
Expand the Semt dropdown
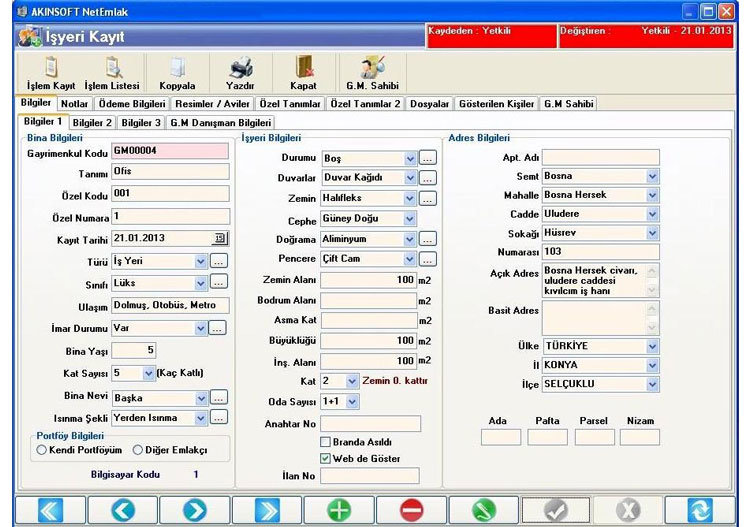pyautogui.click(x=652, y=176)
